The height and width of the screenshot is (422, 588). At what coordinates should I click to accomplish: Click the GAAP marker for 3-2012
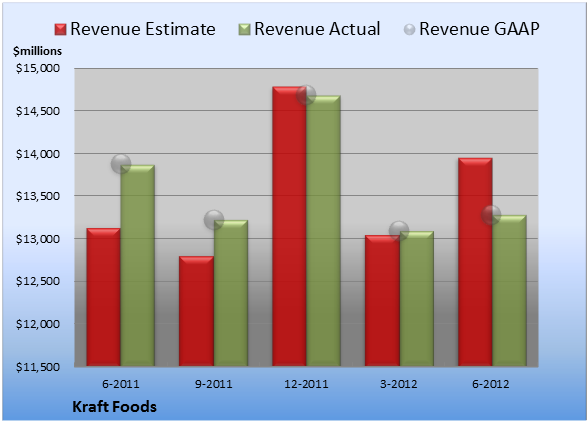pyautogui.click(x=399, y=231)
